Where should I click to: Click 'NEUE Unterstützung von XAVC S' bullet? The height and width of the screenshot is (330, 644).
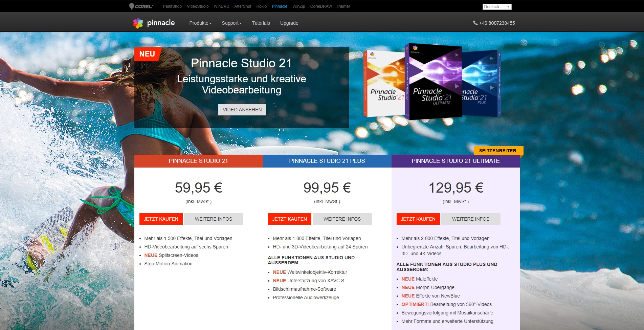(308, 281)
